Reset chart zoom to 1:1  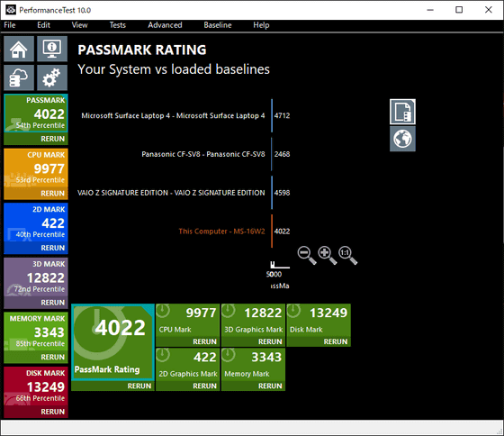347,255
